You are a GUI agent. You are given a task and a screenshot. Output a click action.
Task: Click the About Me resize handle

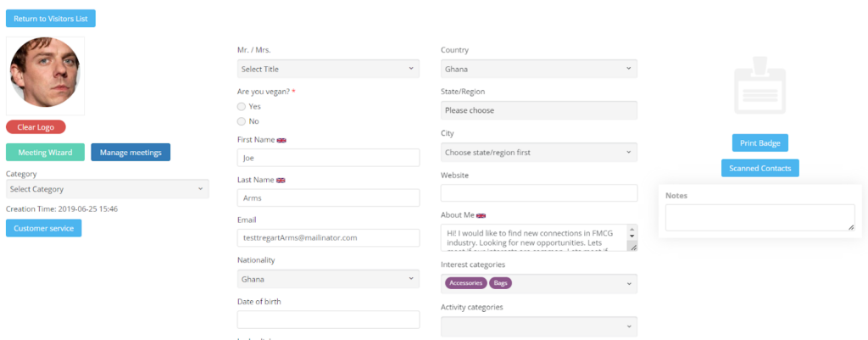633,248
